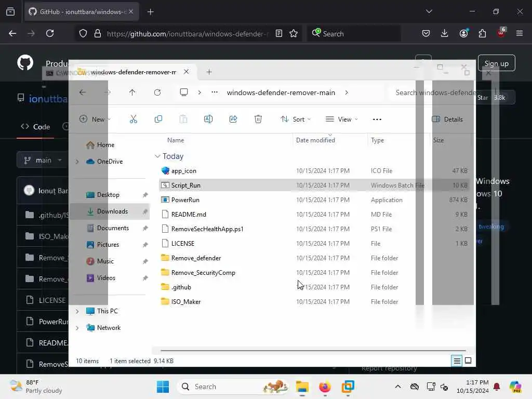Open the View dropdown menu
Screen dimensions: 532x399
point(342,119)
